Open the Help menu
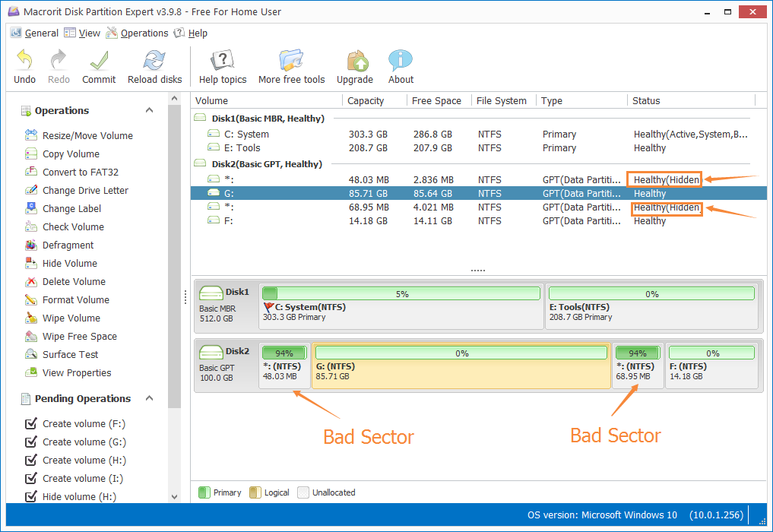This screenshot has width=773, height=532. coord(191,33)
